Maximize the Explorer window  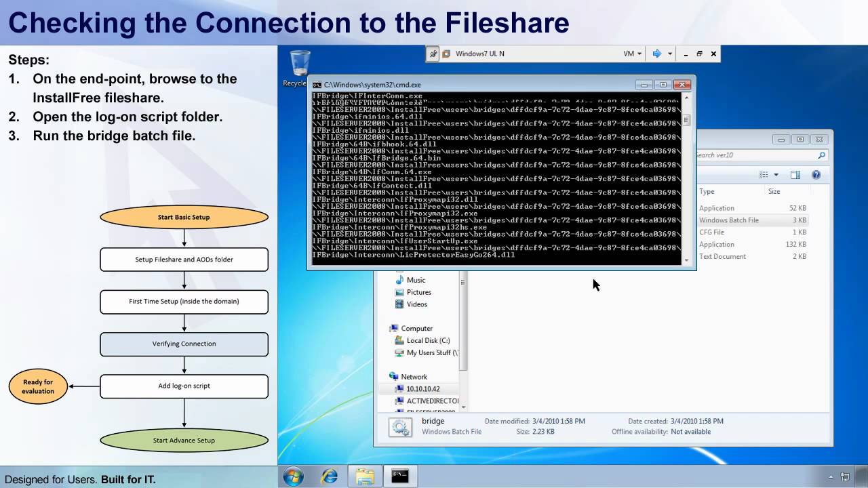click(x=800, y=140)
